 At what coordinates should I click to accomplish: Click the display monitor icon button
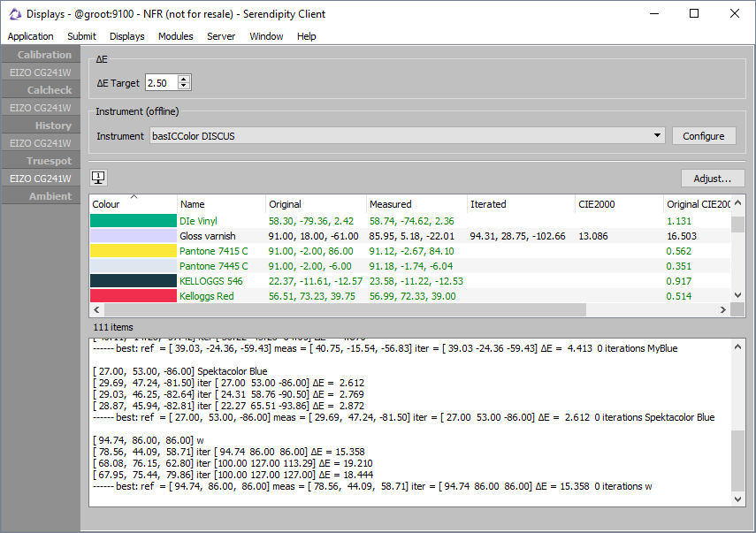(x=98, y=178)
